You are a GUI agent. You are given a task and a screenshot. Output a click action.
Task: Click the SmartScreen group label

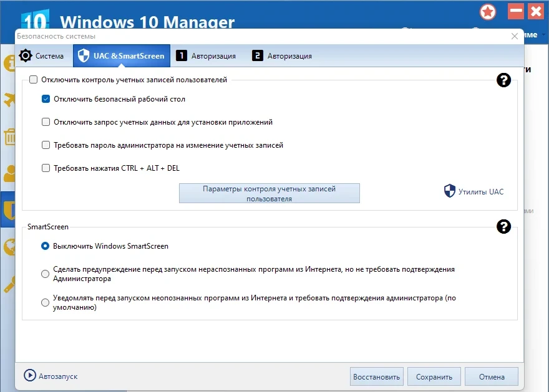48,227
